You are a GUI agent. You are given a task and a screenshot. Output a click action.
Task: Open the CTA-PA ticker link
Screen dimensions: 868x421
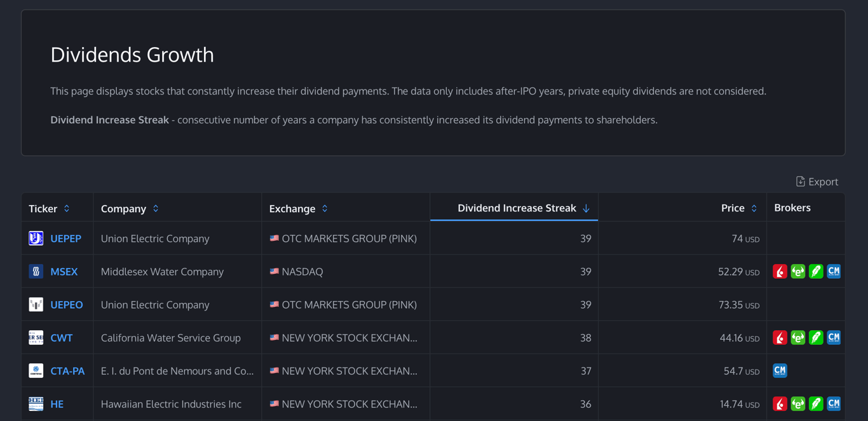[x=67, y=371]
